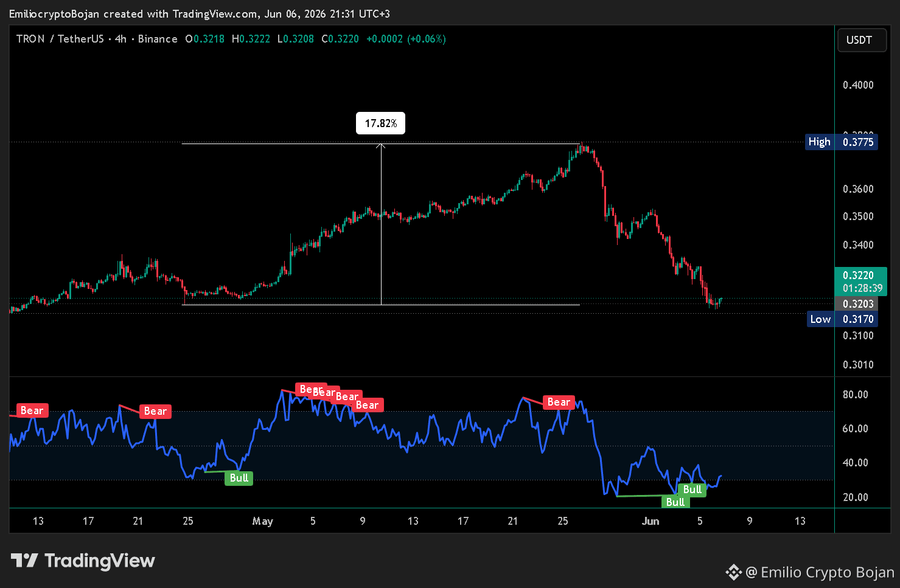The height and width of the screenshot is (588, 900).
Task: Click the 60.00 RSI axis label
Action: click(x=856, y=429)
